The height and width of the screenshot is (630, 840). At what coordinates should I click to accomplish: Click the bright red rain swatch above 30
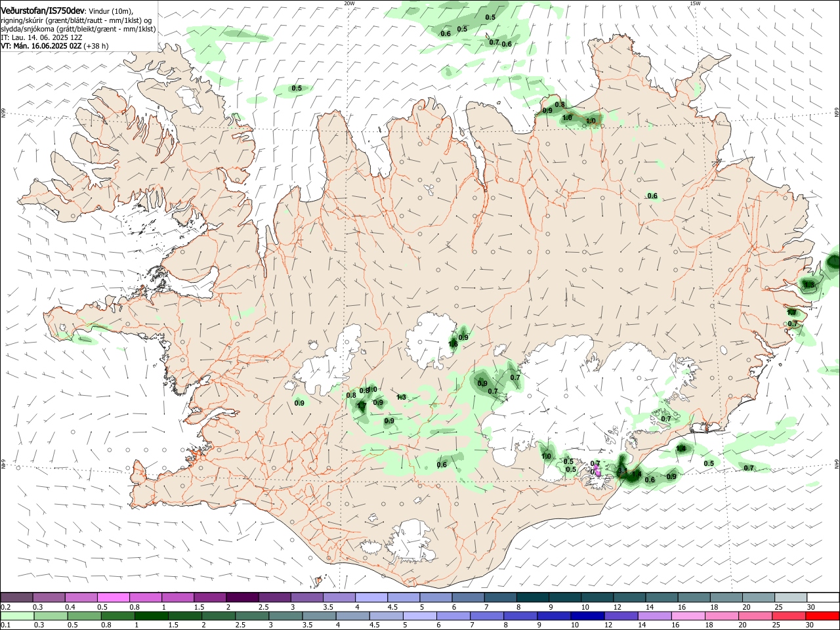(x=822, y=616)
